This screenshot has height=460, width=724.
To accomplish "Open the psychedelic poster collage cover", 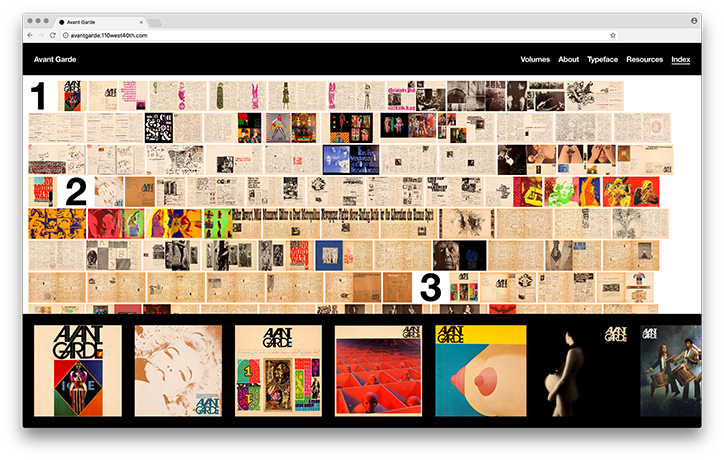I will 278,370.
